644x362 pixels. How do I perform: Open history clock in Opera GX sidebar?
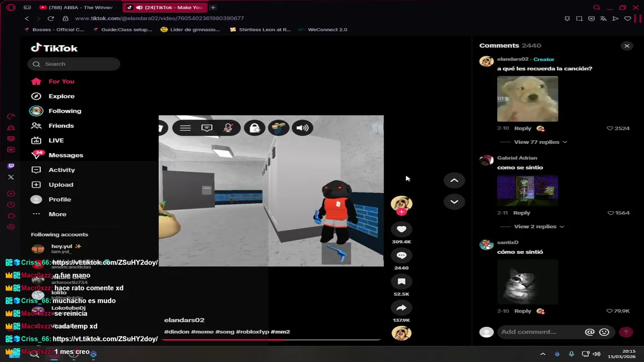(11, 205)
